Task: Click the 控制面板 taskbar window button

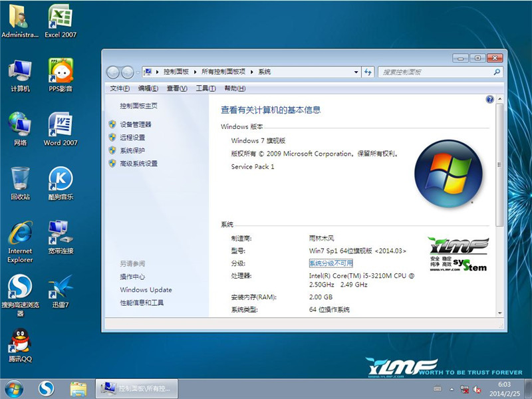Action: tap(136, 389)
